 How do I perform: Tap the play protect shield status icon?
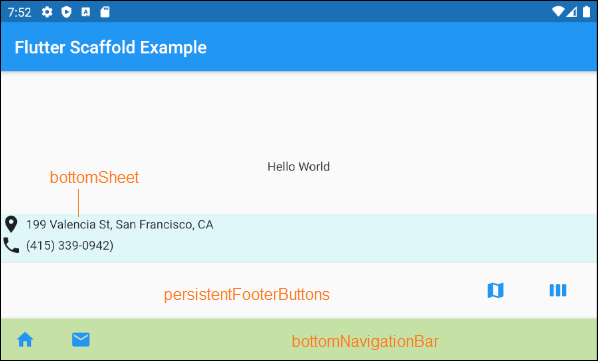click(66, 12)
